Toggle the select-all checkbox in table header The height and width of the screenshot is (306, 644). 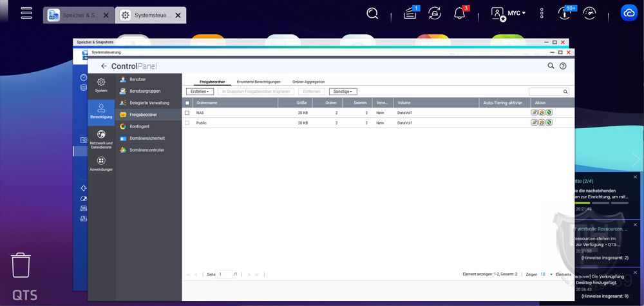[187, 103]
